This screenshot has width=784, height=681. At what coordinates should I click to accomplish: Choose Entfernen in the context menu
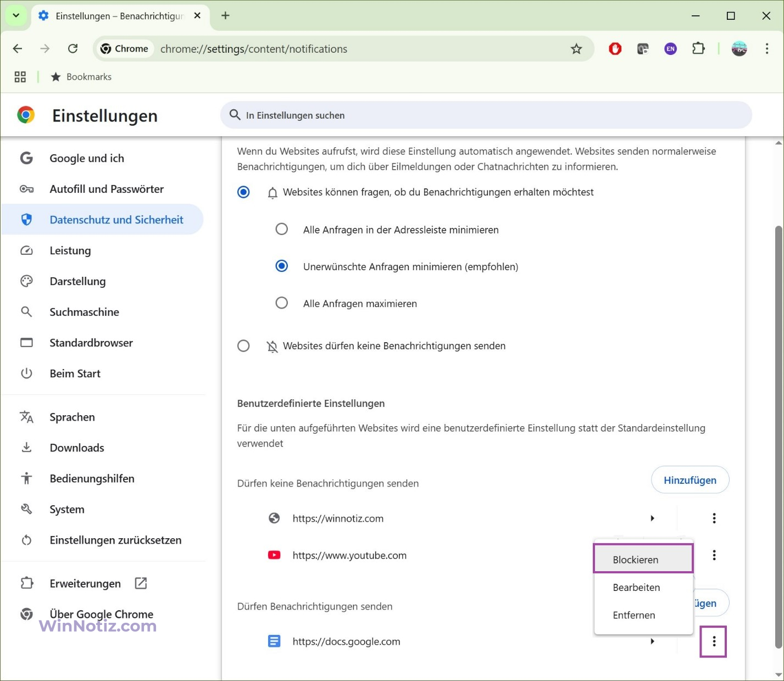click(643, 615)
